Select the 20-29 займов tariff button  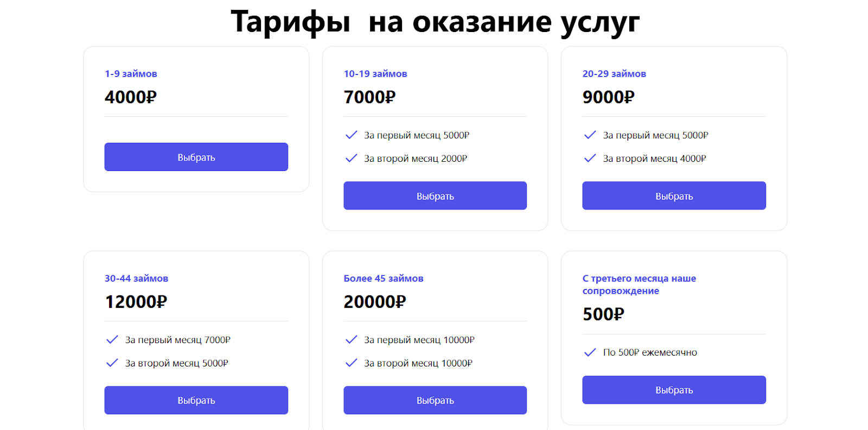[674, 196]
